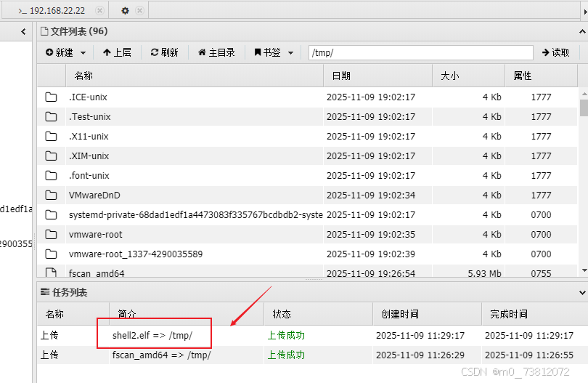Click the systemd-private-68dad1edf1a folder name
The width and height of the screenshot is (588, 383).
[x=196, y=215]
